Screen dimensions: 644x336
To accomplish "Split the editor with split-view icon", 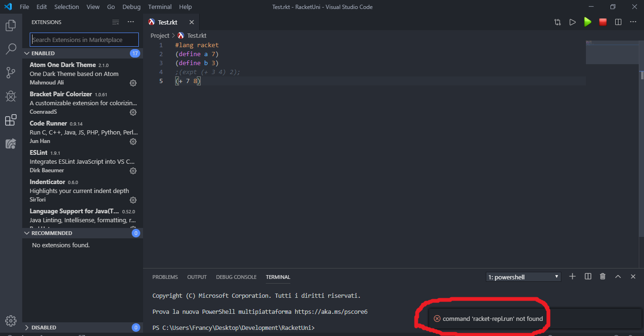I will pyautogui.click(x=619, y=22).
